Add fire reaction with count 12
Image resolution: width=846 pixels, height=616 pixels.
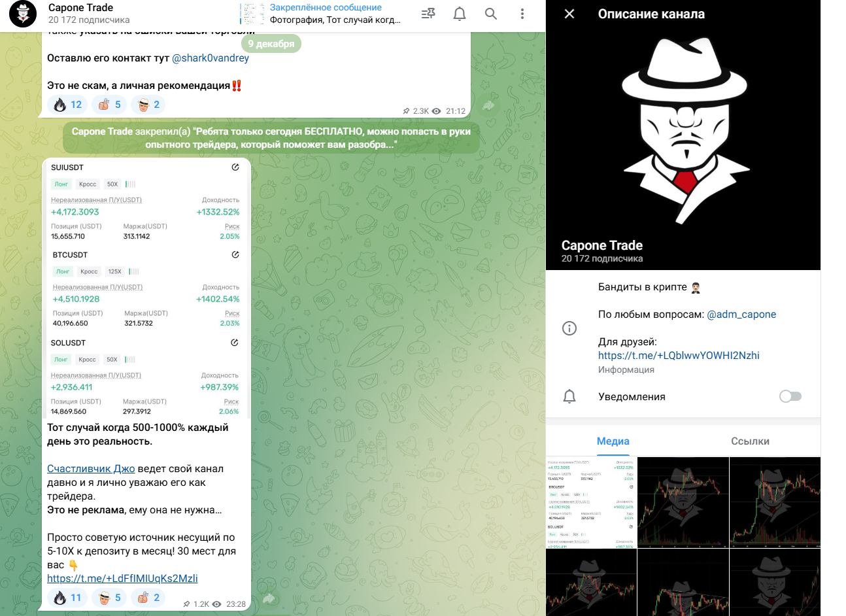(67, 105)
